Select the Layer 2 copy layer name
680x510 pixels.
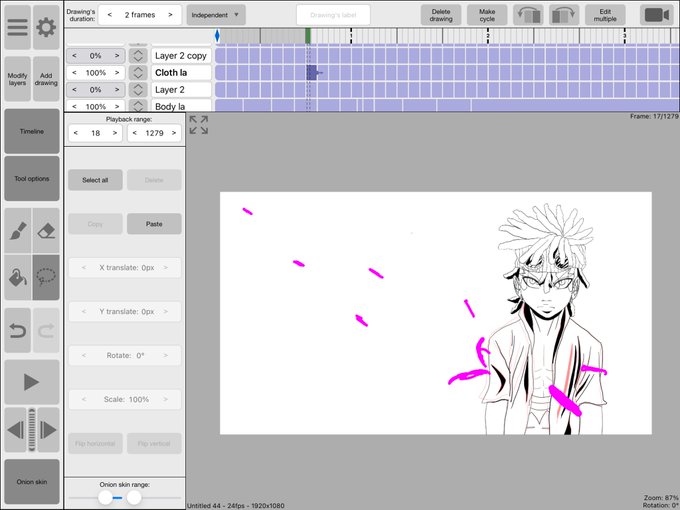coord(181,56)
